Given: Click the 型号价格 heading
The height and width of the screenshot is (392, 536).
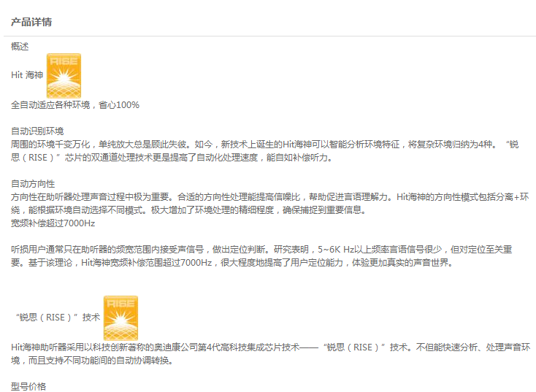Looking at the screenshot, I should (28, 387).
